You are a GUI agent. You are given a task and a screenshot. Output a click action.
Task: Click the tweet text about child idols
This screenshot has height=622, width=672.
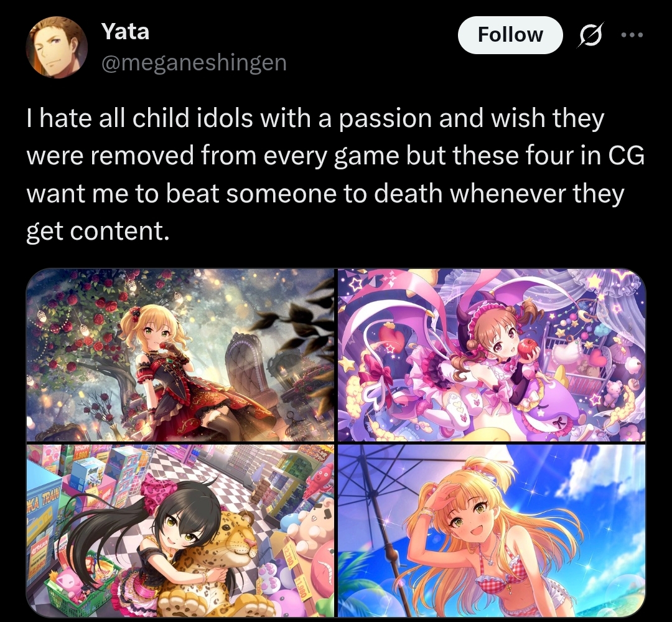[335, 174]
